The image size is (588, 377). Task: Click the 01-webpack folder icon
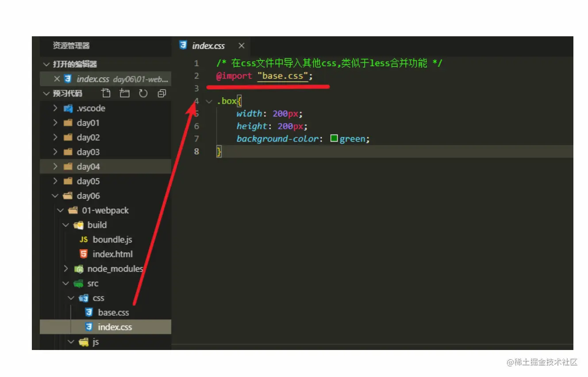[73, 211]
